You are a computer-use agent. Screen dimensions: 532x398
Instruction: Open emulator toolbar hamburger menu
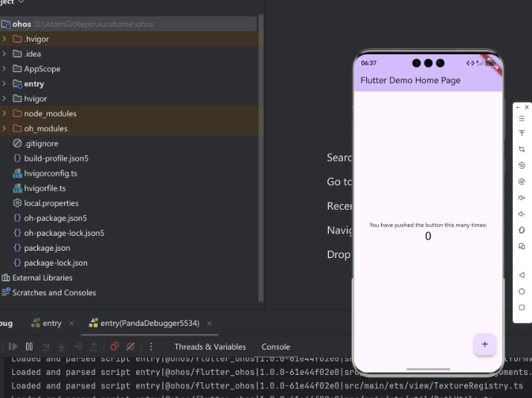pos(522,118)
